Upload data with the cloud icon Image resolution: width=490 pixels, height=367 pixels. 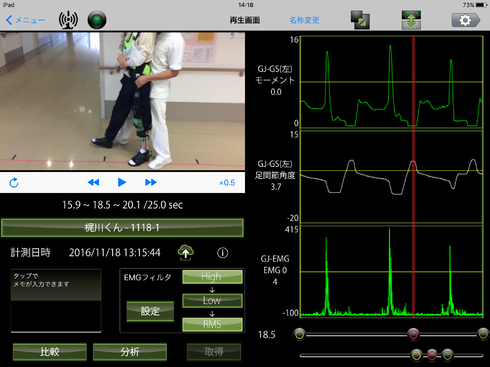[186, 252]
